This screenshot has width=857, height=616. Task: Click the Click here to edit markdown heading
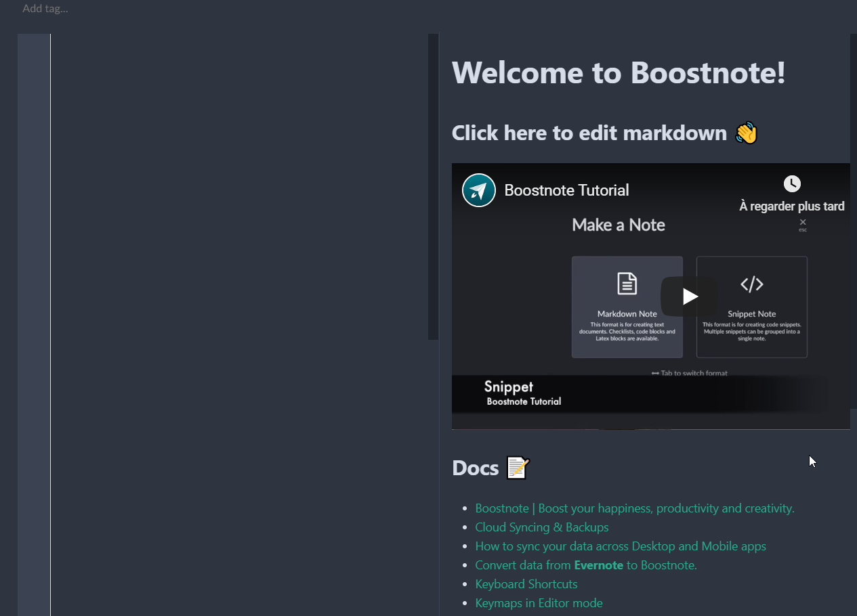pyautogui.click(x=589, y=133)
